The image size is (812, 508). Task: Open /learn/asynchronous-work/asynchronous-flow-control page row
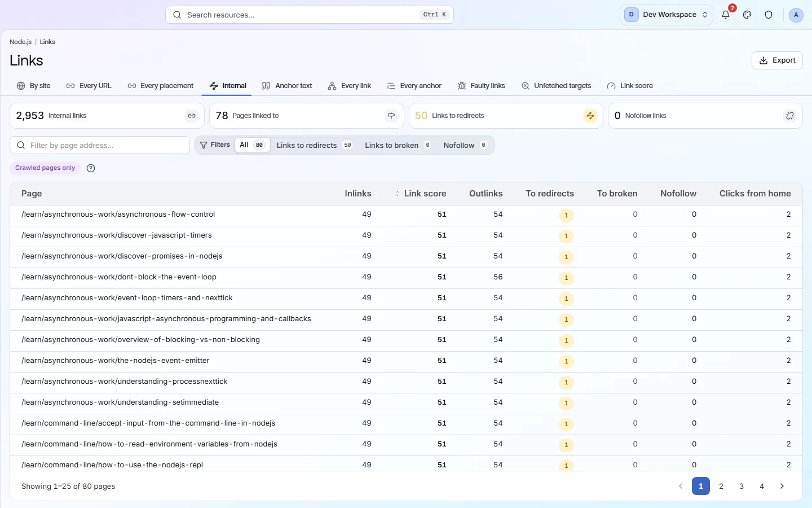pos(406,215)
